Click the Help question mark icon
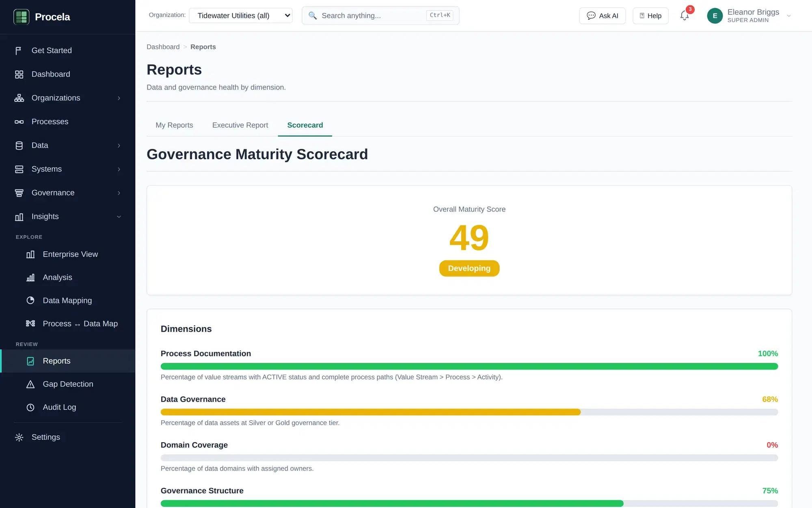 pos(642,15)
